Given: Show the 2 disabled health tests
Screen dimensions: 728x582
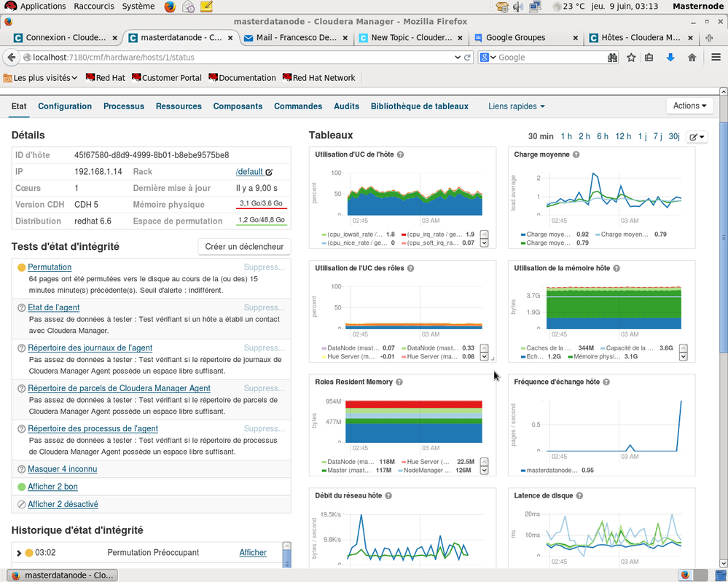Looking at the screenshot, I should (63, 504).
